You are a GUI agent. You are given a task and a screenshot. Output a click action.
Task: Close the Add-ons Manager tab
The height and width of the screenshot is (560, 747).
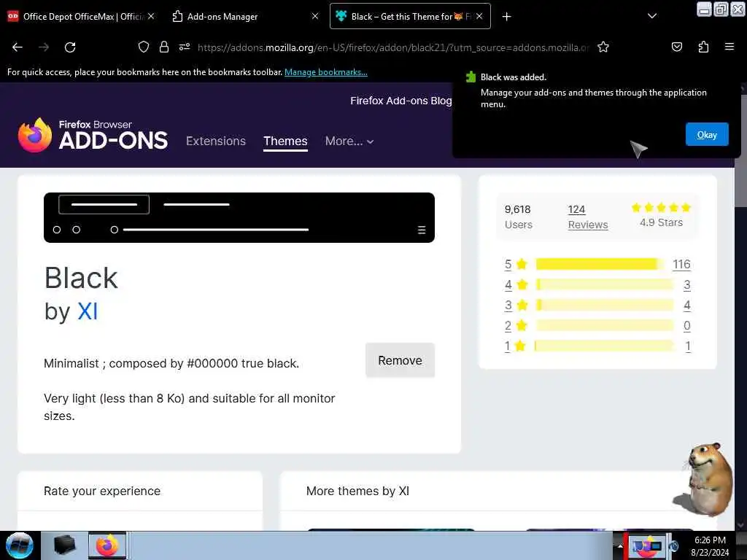coord(315,16)
